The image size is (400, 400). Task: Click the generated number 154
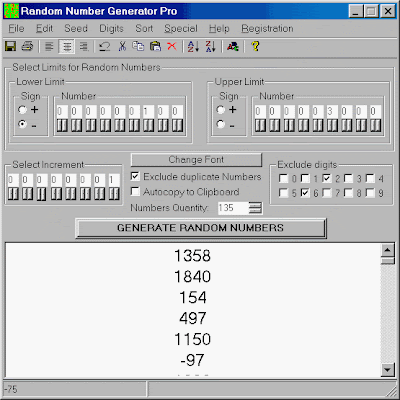click(x=193, y=297)
